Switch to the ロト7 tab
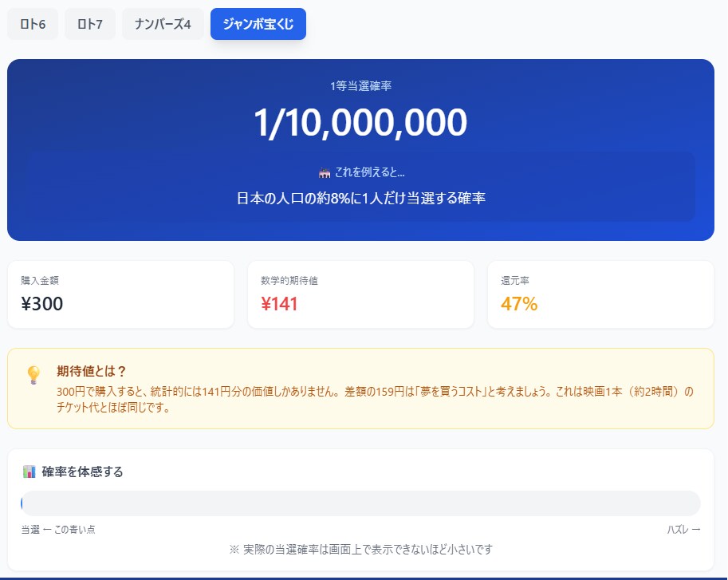728x580 pixels. (89, 24)
